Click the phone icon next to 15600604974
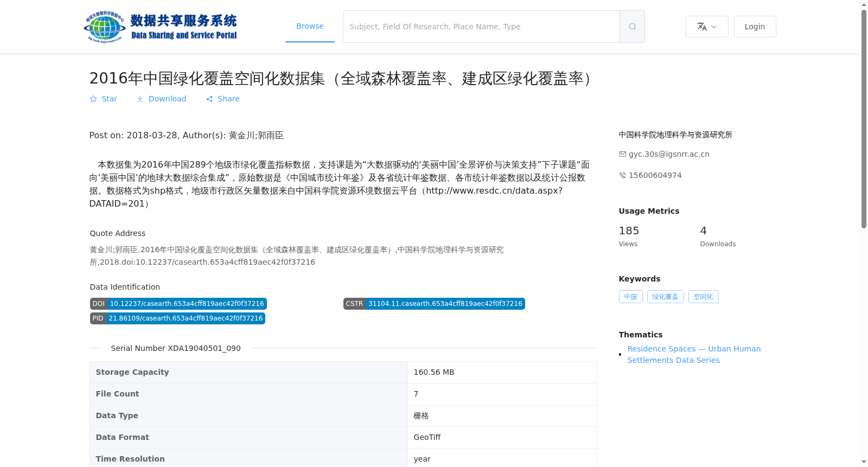The height and width of the screenshot is (467, 868). coord(623,175)
